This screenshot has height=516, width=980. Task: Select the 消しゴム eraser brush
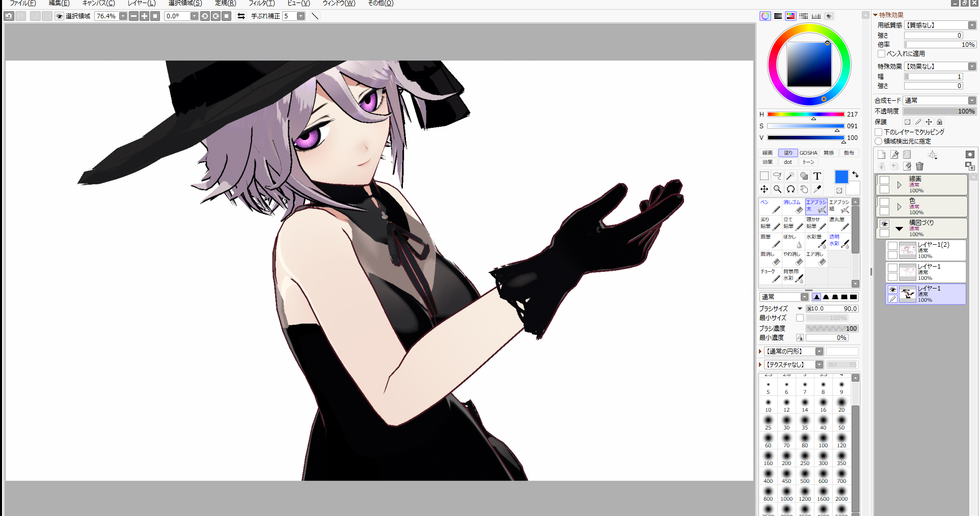pyautogui.click(x=793, y=207)
